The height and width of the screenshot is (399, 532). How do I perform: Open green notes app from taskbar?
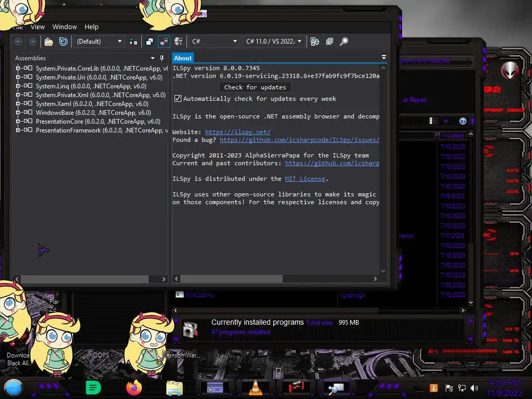click(x=94, y=388)
